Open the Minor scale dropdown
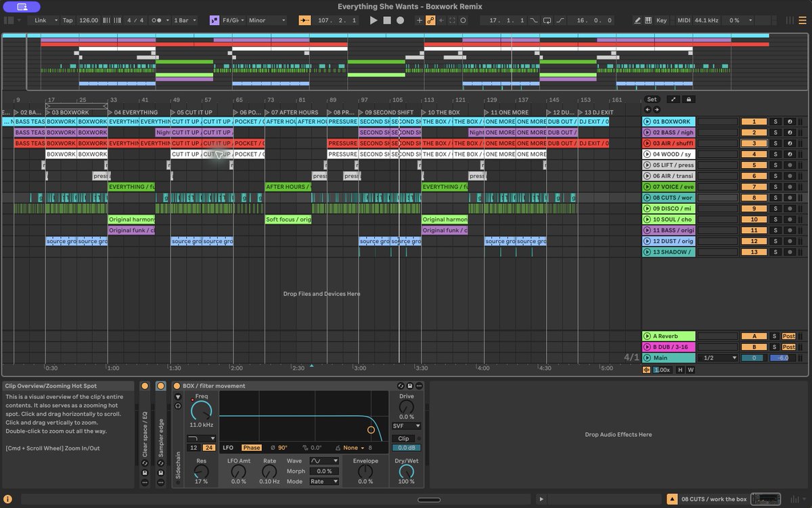 [267, 20]
